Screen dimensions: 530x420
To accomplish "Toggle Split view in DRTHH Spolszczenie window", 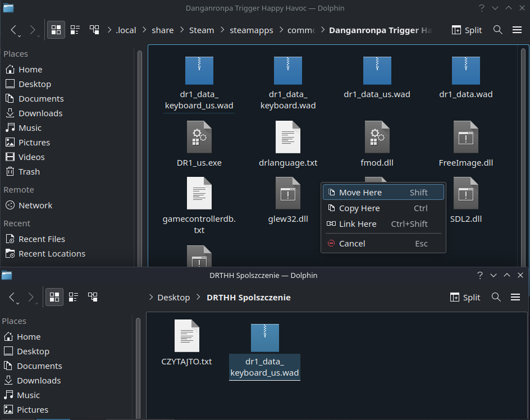I will (465, 297).
